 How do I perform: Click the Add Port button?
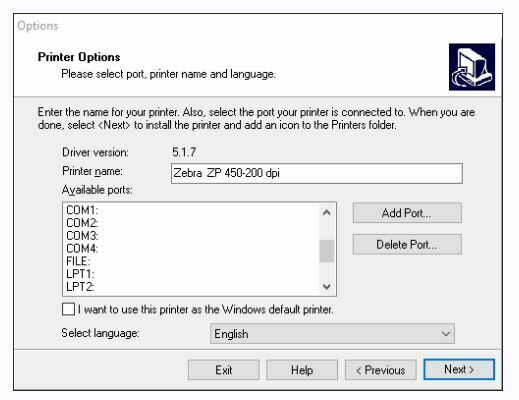[x=407, y=213]
